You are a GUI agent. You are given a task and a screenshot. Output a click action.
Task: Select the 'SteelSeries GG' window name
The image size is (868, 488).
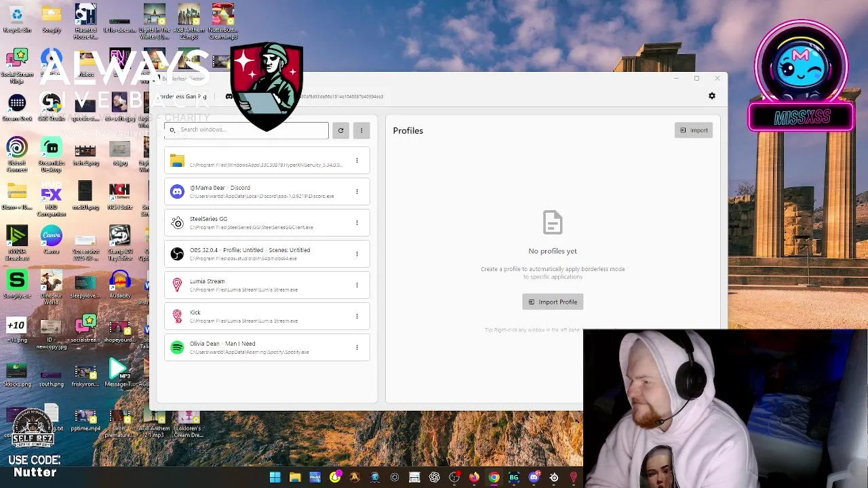(x=208, y=219)
